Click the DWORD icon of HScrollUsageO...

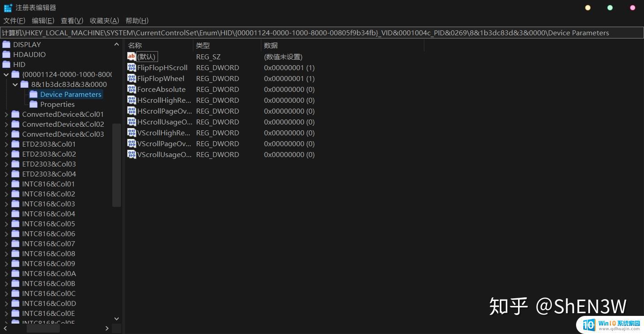(x=132, y=122)
